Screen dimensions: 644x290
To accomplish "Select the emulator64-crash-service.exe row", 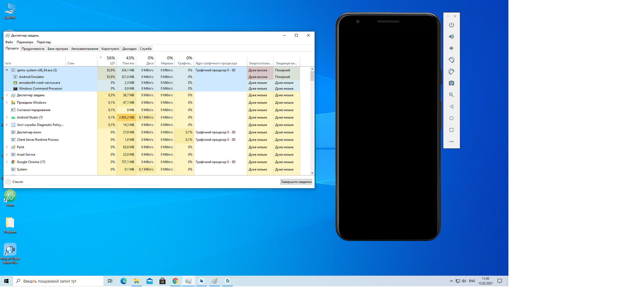I will [x=152, y=83].
